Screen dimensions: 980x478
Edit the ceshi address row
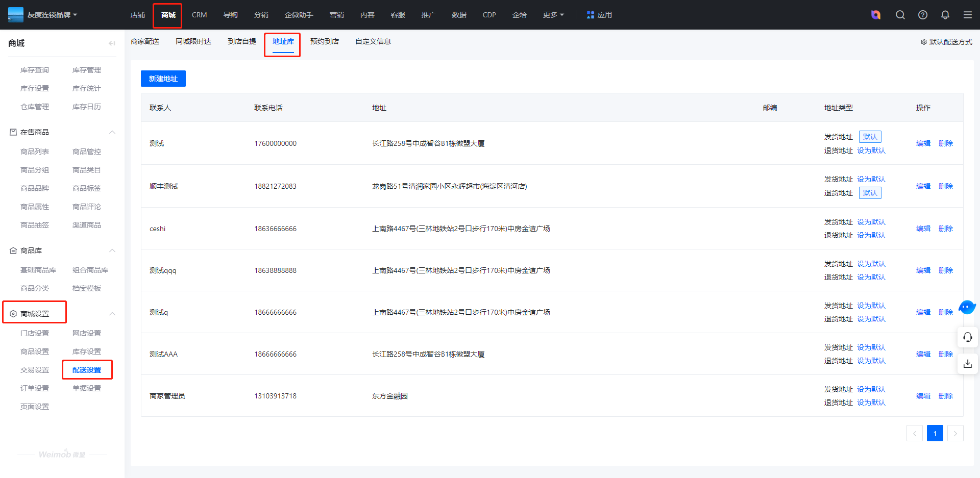click(x=923, y=229)
